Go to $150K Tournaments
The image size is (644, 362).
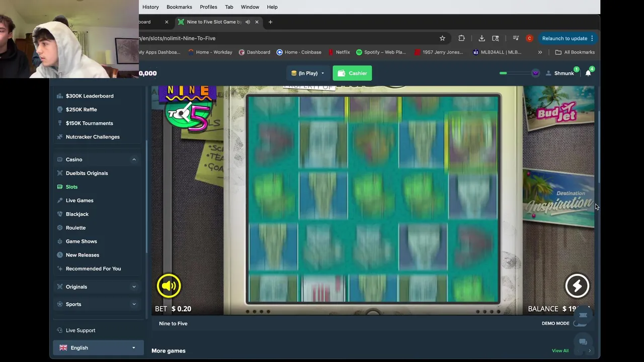click(89, 123)
